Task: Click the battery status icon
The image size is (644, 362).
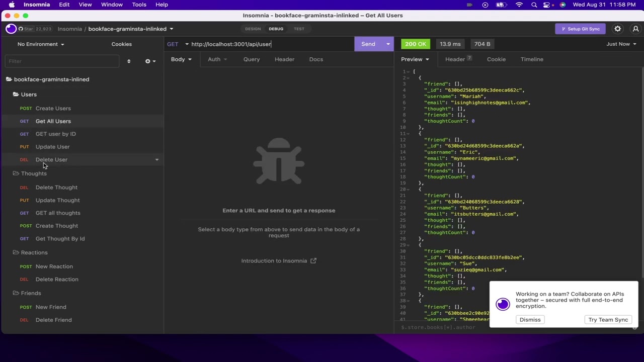Action: click(x=501, y=5)
